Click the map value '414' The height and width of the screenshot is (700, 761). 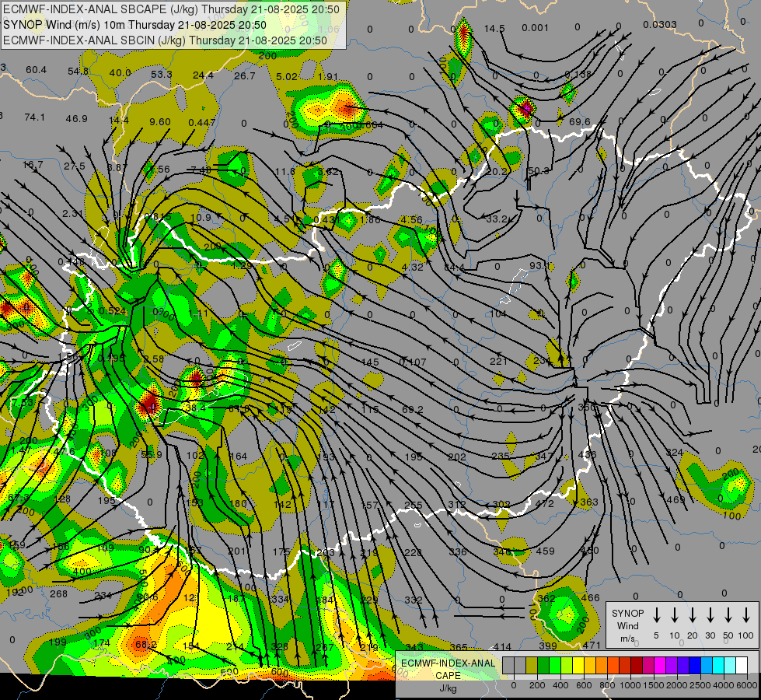pyautogui.click(x=502, y=646)
